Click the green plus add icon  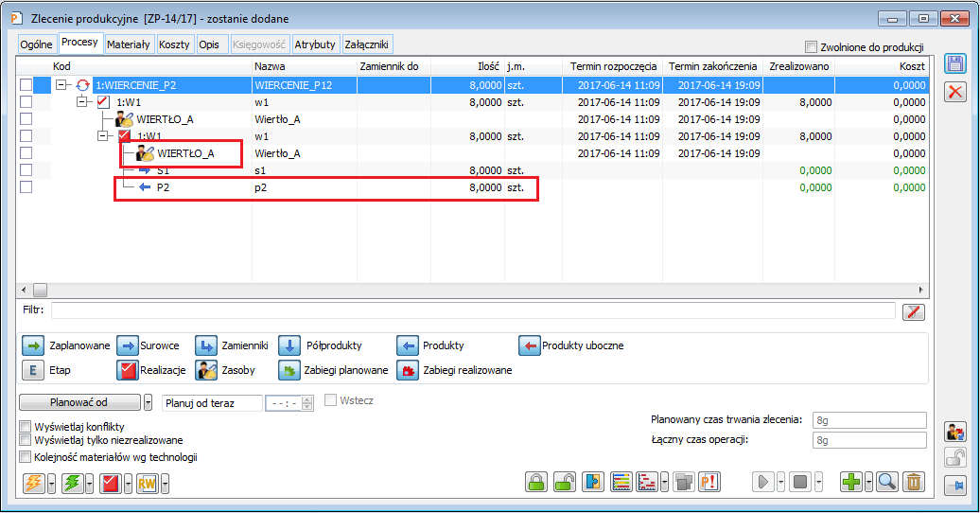(x=851, y=483)
